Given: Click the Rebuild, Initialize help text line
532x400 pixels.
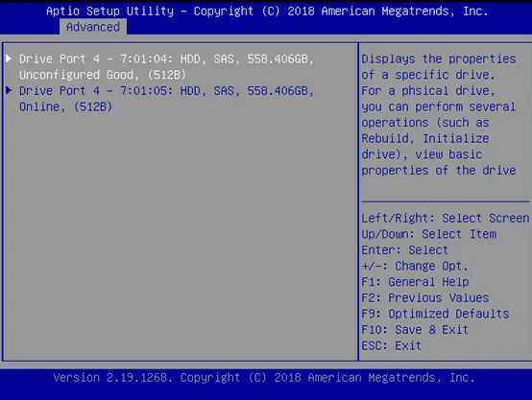Looking at the screenshot, I should click(425, 138).
